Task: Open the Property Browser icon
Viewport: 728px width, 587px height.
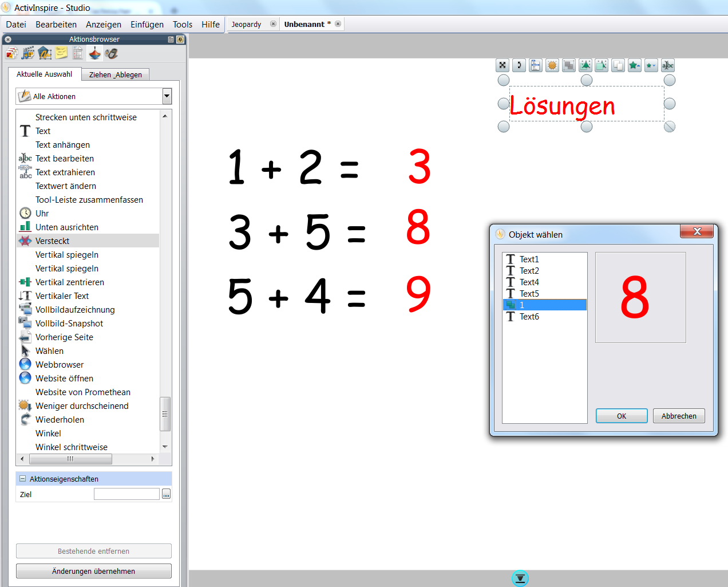Action: (x=78, y=53)
